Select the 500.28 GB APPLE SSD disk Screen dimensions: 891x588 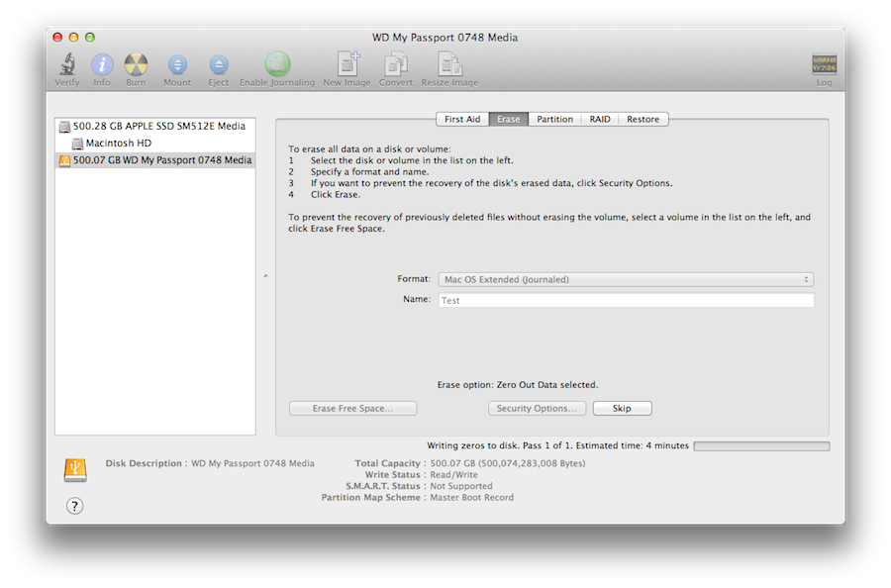(x=154, y=126)
